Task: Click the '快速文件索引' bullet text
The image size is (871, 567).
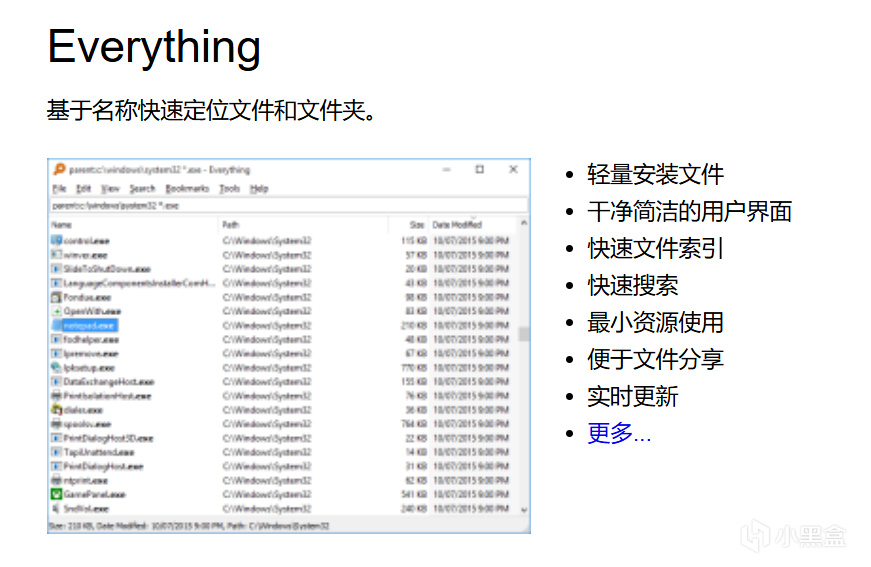Action: (x=655, y=248)
